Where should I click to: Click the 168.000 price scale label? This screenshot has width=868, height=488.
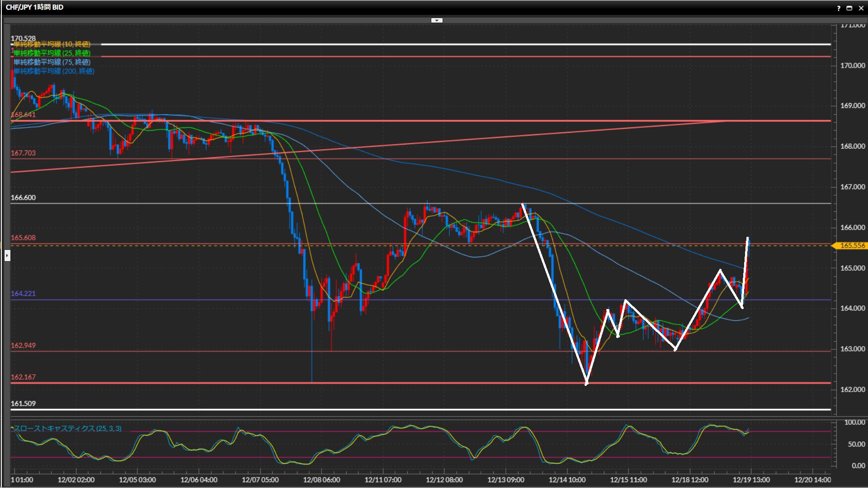[852, 146]
